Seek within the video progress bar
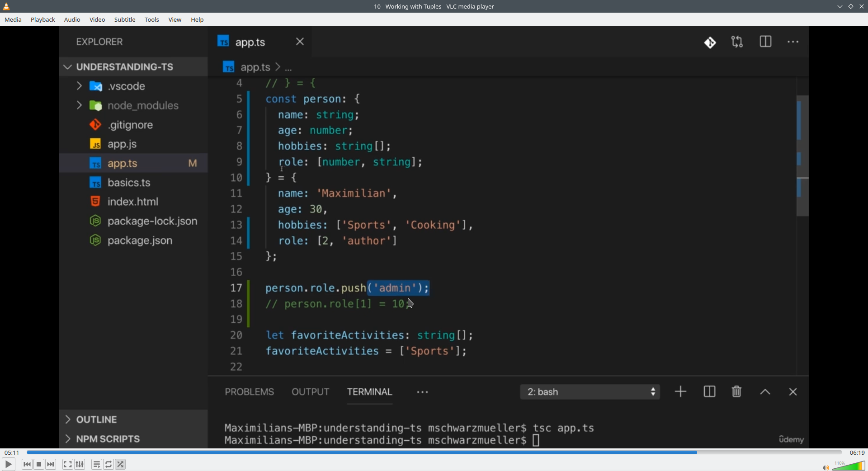The height and width of the screenshot is (471, 868). click(434, 452)
